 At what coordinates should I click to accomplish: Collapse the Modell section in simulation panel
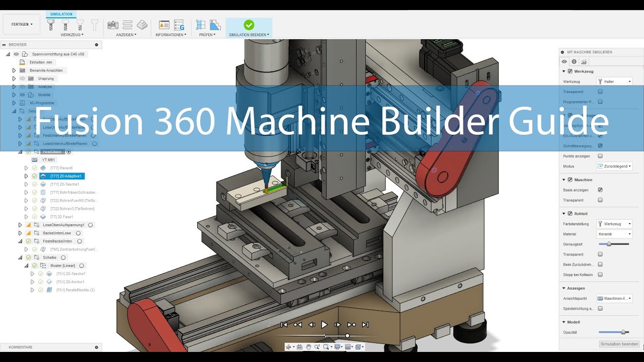pyautogui.click(x=564, y=322)
